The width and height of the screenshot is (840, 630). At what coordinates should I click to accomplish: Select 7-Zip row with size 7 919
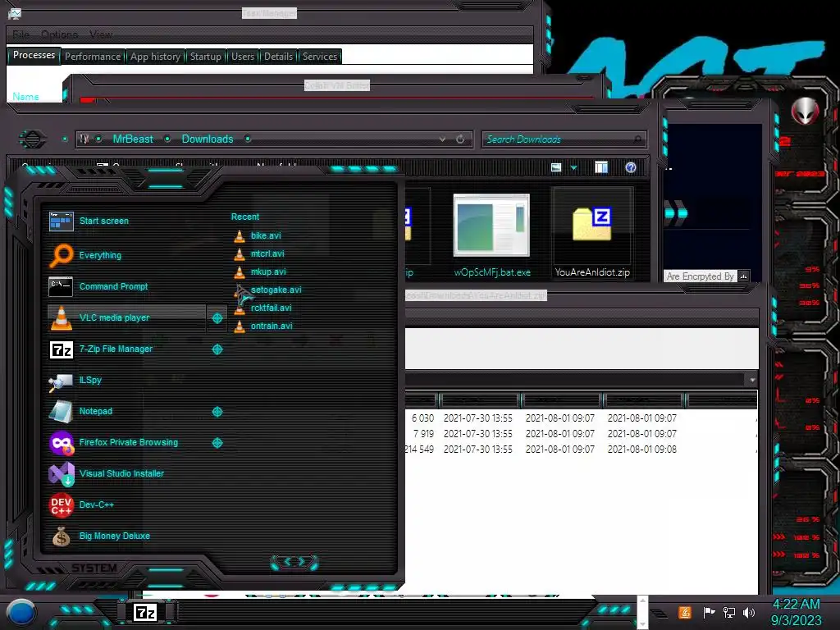click(x=580, y=433)
